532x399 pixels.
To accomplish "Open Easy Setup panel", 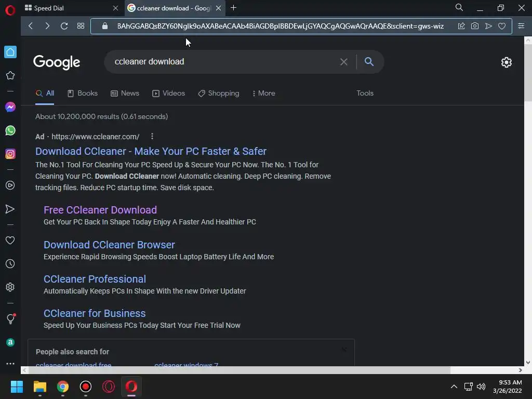I will pos(521,26).
